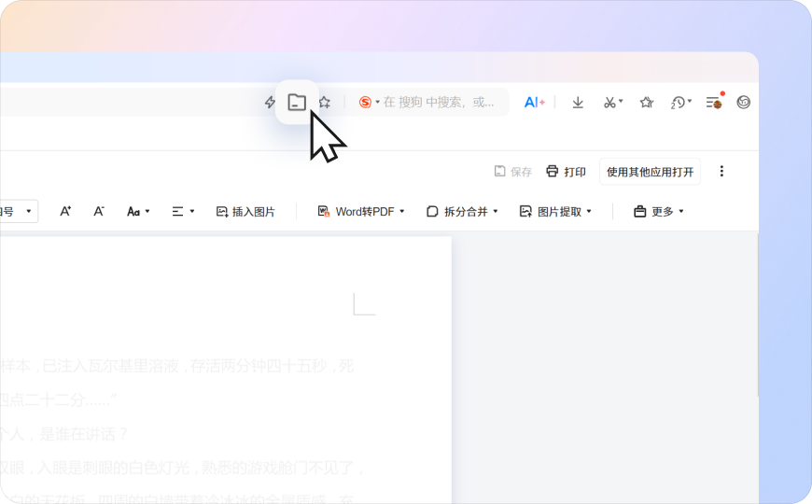Image resolution: width=812 pixels, height=504 pixels.
Task: Bookmark page with address bar star icon
Action: click(325, 102)
